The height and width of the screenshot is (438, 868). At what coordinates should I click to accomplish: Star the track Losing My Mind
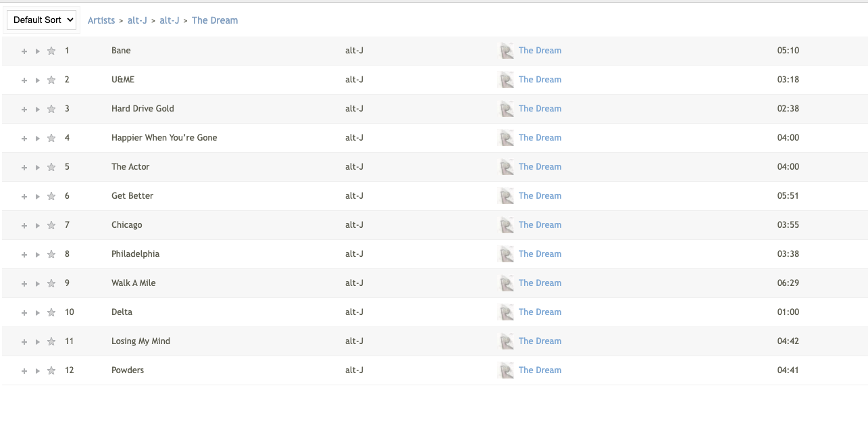pos(51,341)
